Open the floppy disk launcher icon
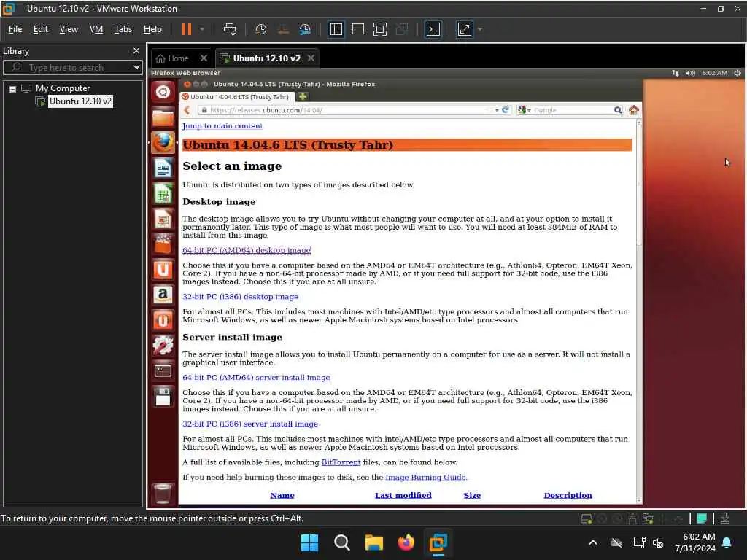747x560 pixels. (x=163, y=396)
